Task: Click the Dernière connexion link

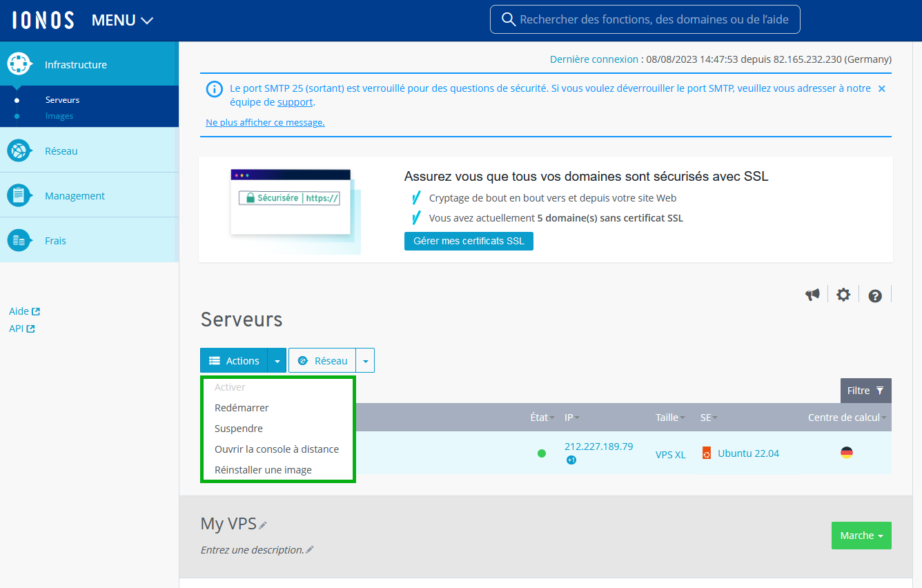Action: pos(594,59)
